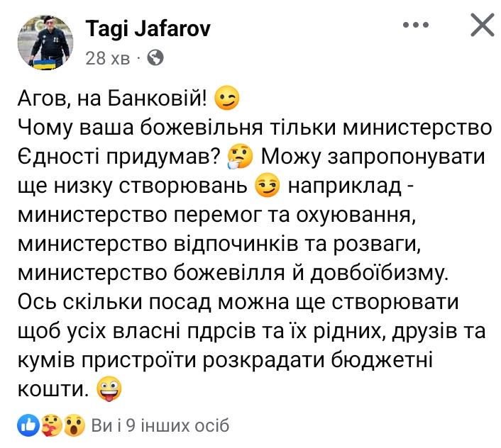This screenshot has width=501, height=448.
Task: Open the '28 хв' timestamp link
Action: pyautogui.click(x=108, y=58)
